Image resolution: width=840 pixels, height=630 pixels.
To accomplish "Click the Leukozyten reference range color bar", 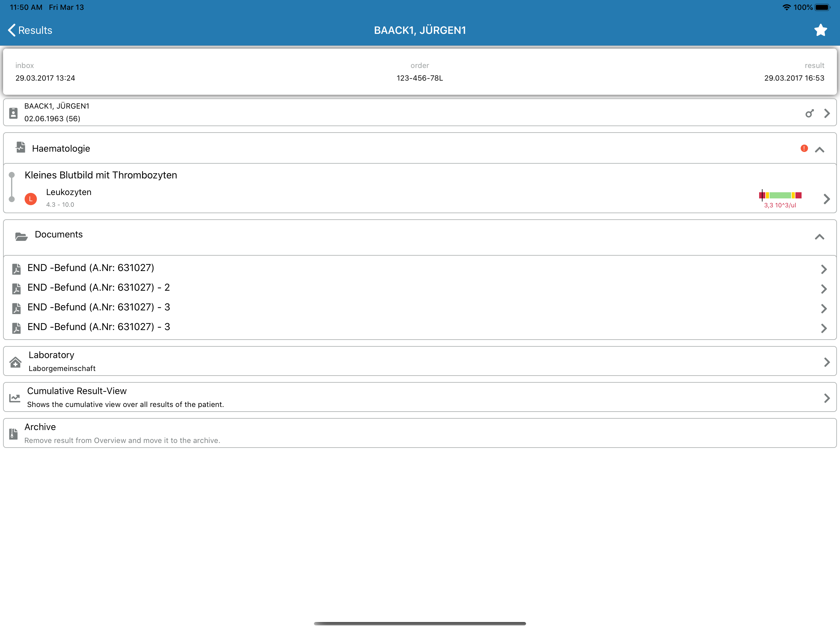I will (780, 195).
